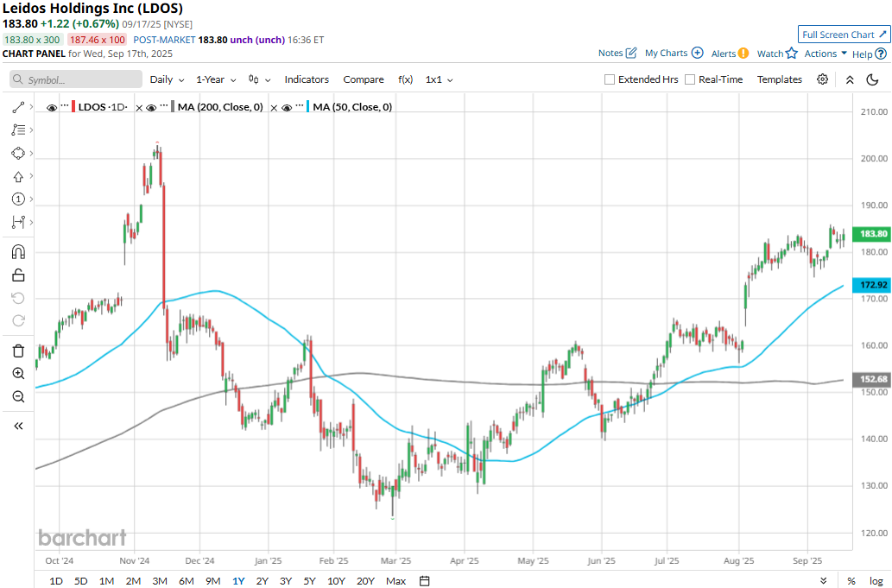Open the 1x1 grid layout dropdown
Image resolution: width=892 pixels, height=588 pixels.
pos(440,79)
